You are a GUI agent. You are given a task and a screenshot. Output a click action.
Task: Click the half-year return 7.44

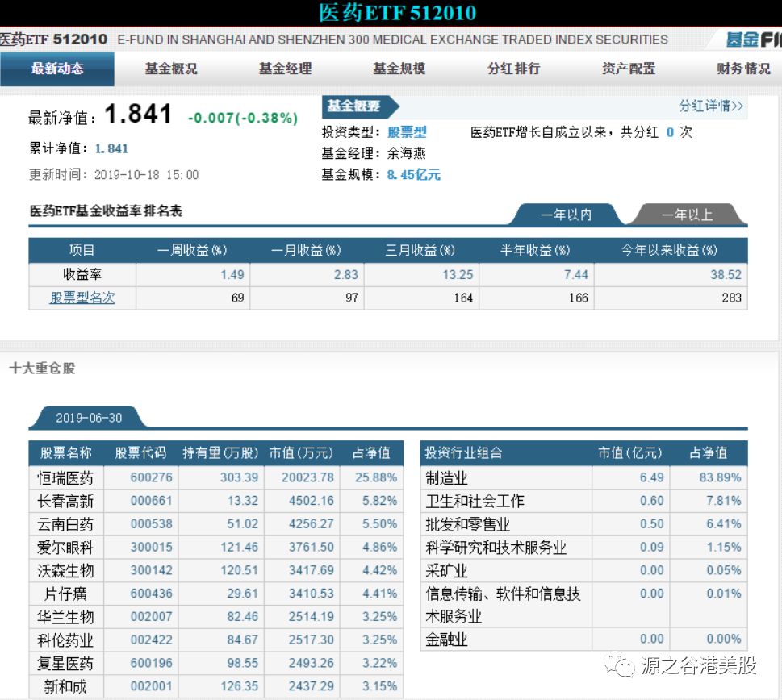576,274
